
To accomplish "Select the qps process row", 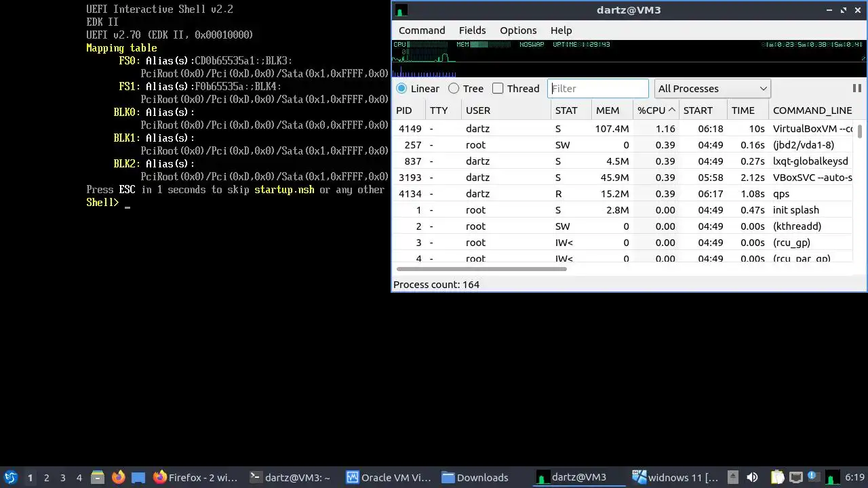I will (623, 194).
